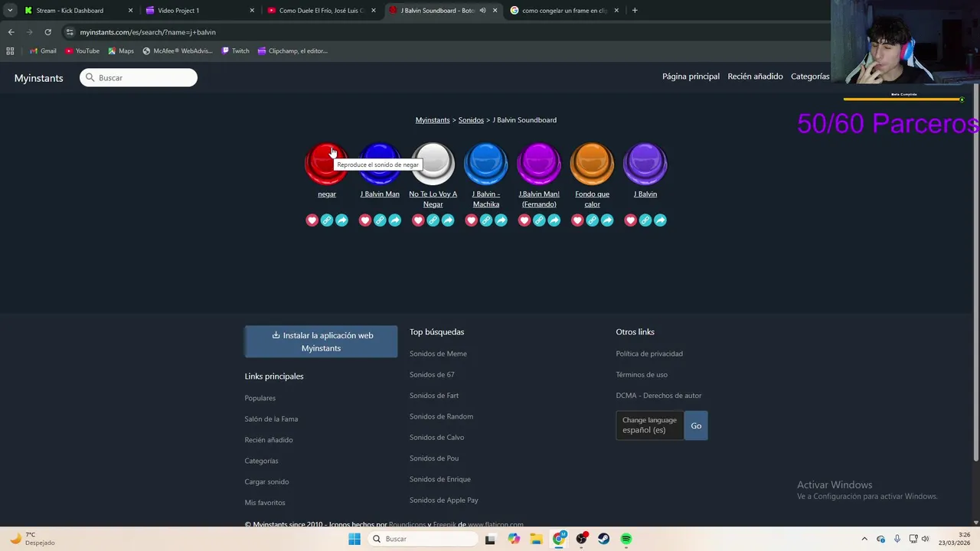The width and height of the screenshot is (980, 551).
Task: Click the Sonidos breadcrumb link
Action: [x=471, y=120]
